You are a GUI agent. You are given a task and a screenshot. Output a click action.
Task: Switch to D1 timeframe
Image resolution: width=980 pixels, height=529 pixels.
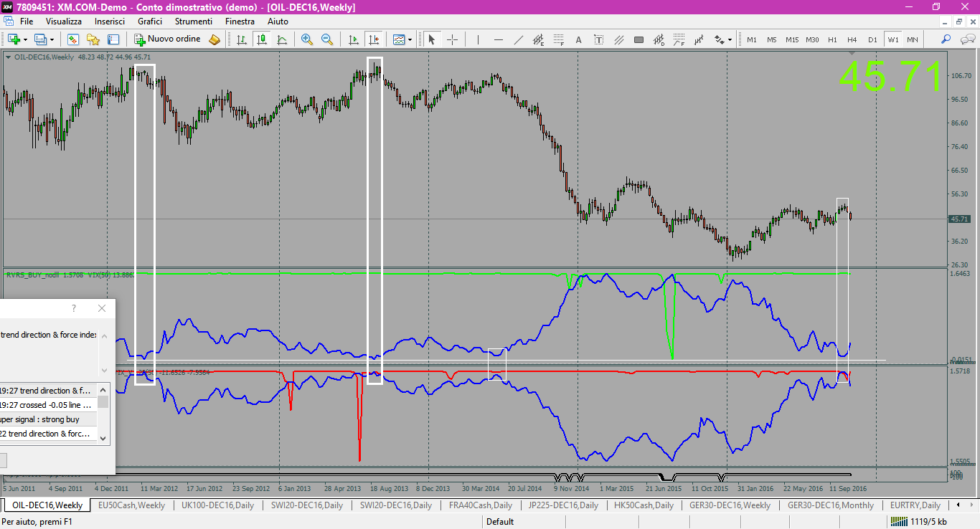point(872,39)
